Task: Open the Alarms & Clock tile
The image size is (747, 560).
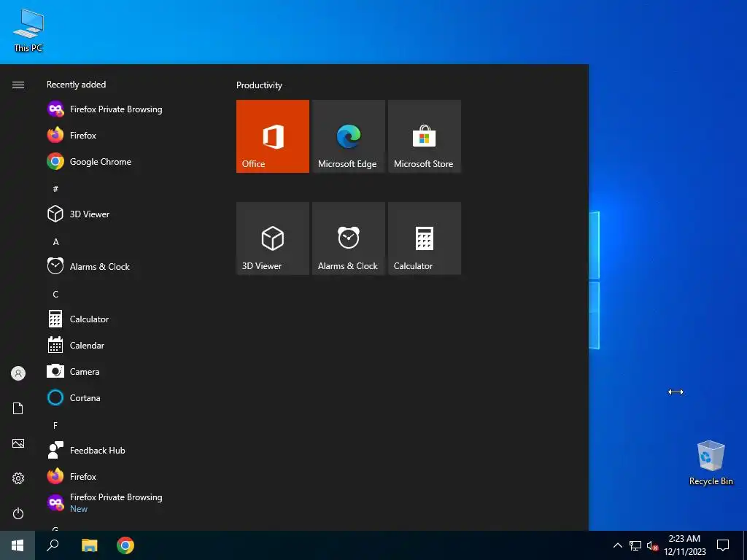Action: 348,238
